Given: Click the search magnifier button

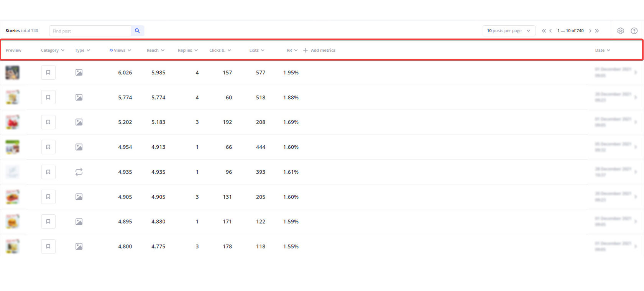Looking at the screenshot, I should pyautogui.click(x=137, y=31).
